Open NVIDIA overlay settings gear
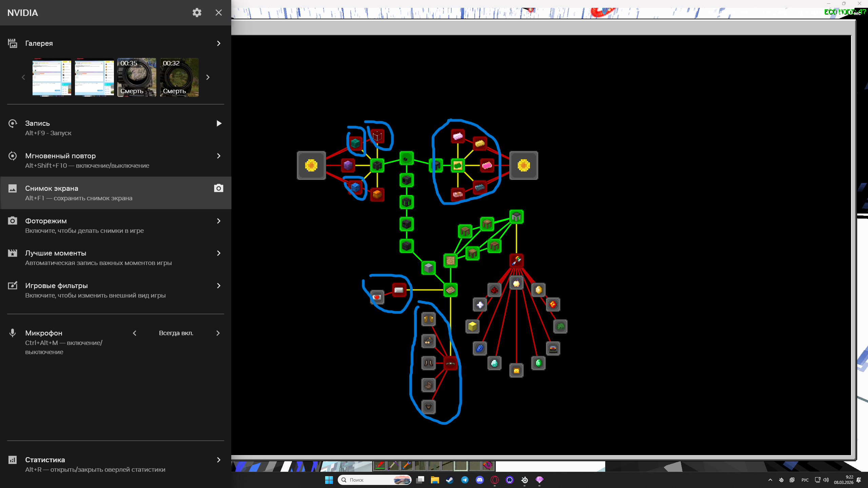This screenshot has width=868, height=488. pos(197,13)
